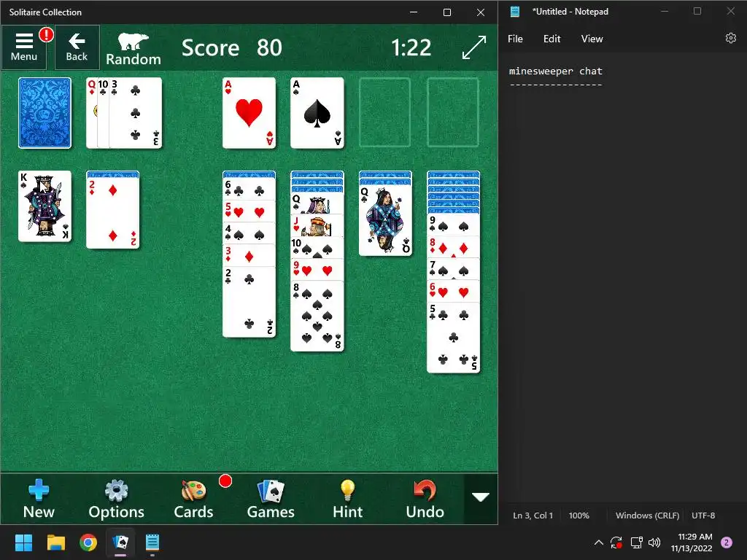Start a New game with plus icon
Viewport: 747px width, 560px height.
coord(39,499)
